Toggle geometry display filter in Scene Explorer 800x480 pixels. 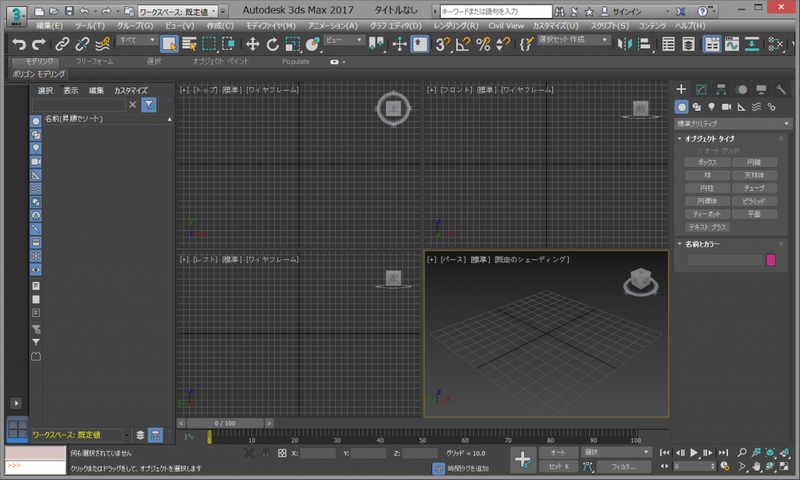pyautogui.click(x=36, y=121)
